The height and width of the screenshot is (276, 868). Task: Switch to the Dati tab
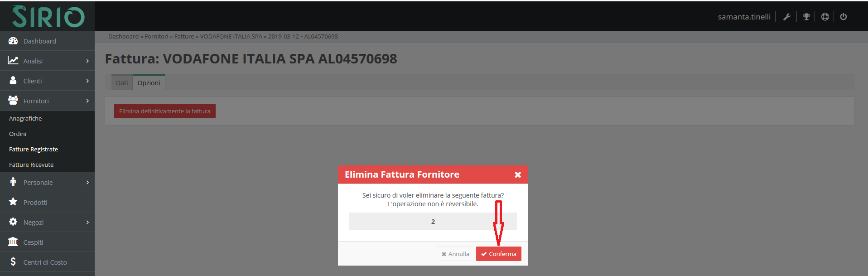click(x=122, y=82)
